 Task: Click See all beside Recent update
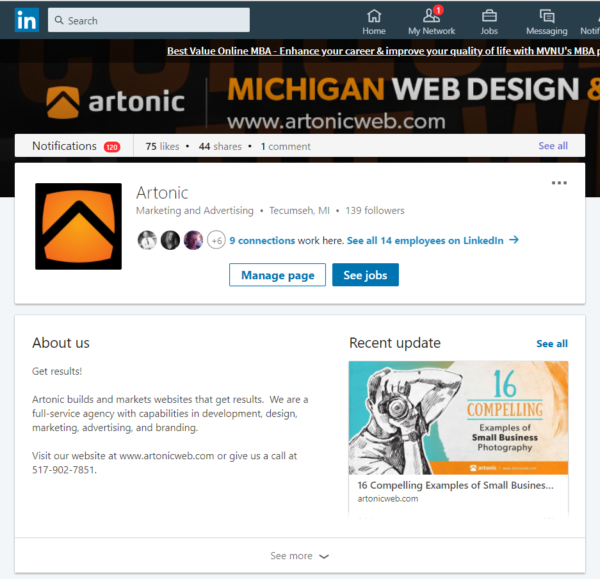point(552,344)
